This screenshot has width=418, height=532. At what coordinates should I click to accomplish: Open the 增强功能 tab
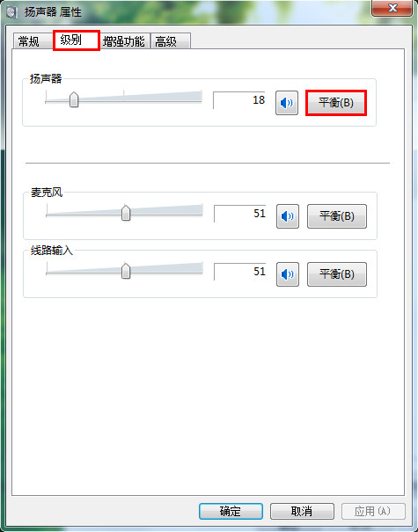pyautogui.click(x=124, y=41)
